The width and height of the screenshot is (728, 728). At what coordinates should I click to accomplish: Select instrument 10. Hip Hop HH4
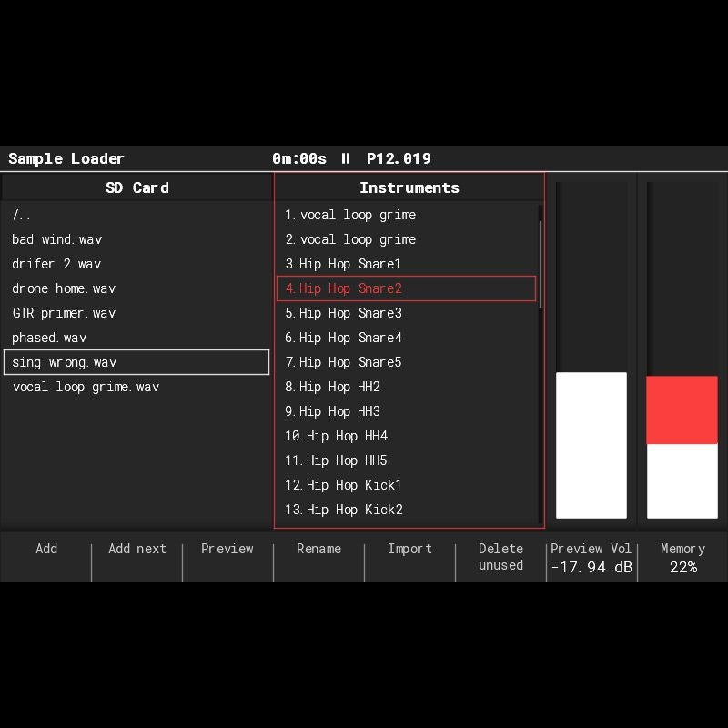coord(406,436)
